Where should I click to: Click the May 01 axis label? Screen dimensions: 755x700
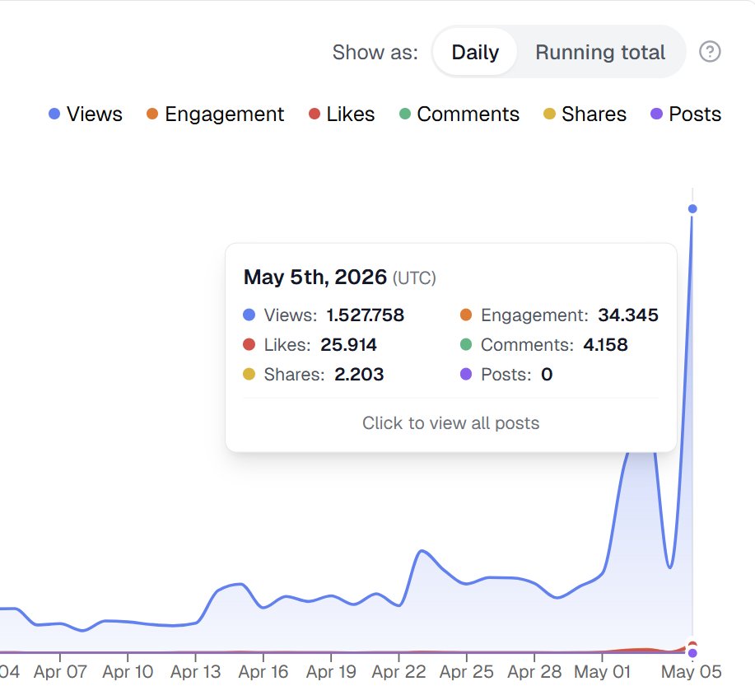pyautogui.click(x=603, y=671)
